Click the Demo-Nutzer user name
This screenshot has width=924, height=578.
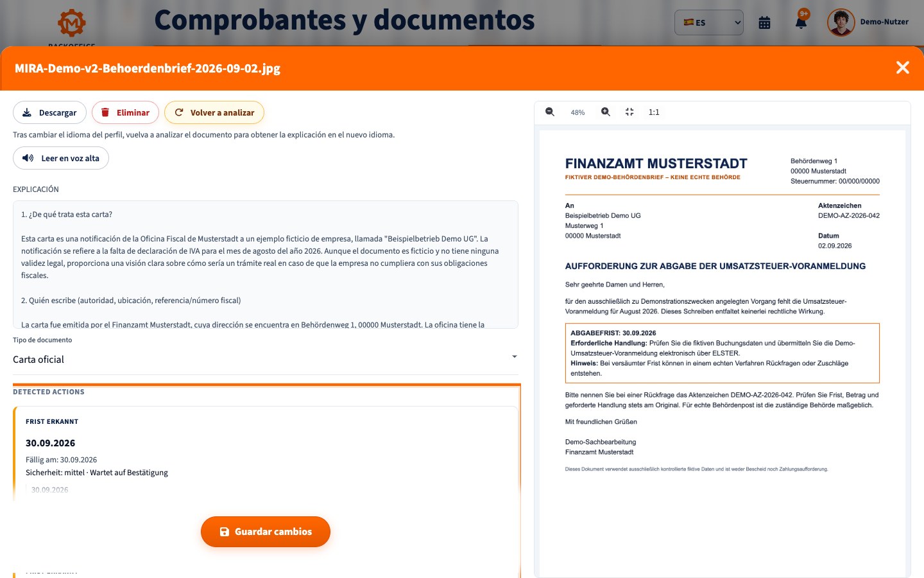point(884,22)
